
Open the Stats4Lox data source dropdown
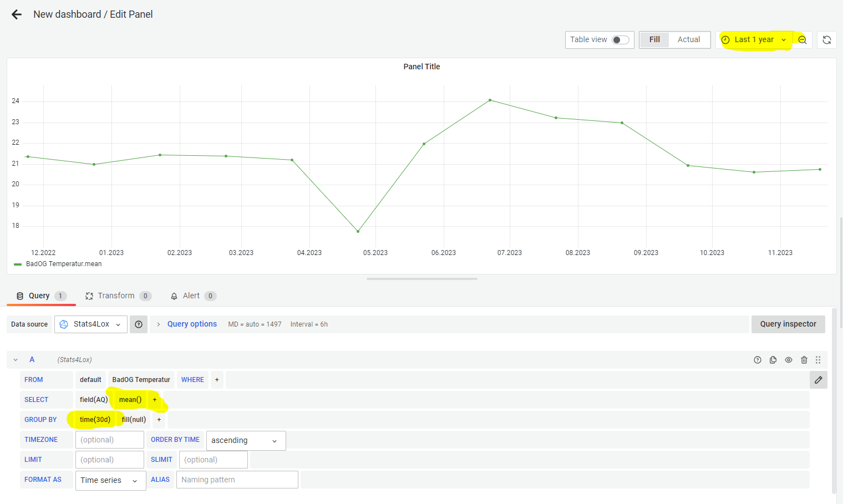pyautogui.click(x=91, y=324)
